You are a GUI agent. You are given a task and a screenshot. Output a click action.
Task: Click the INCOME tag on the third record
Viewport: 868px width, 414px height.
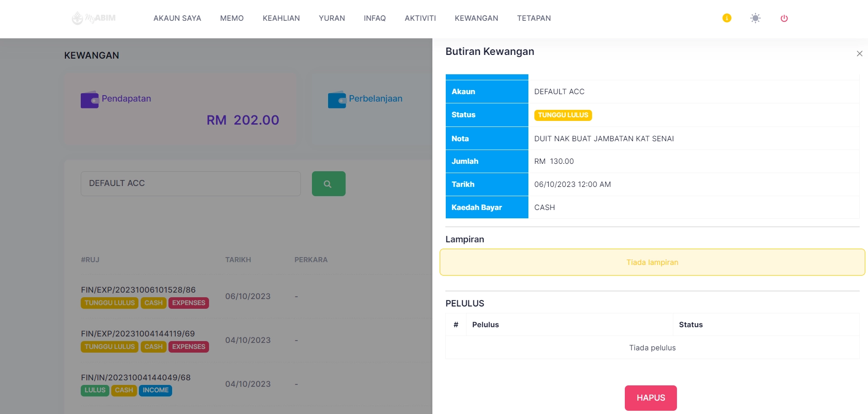tap(155, 390)
